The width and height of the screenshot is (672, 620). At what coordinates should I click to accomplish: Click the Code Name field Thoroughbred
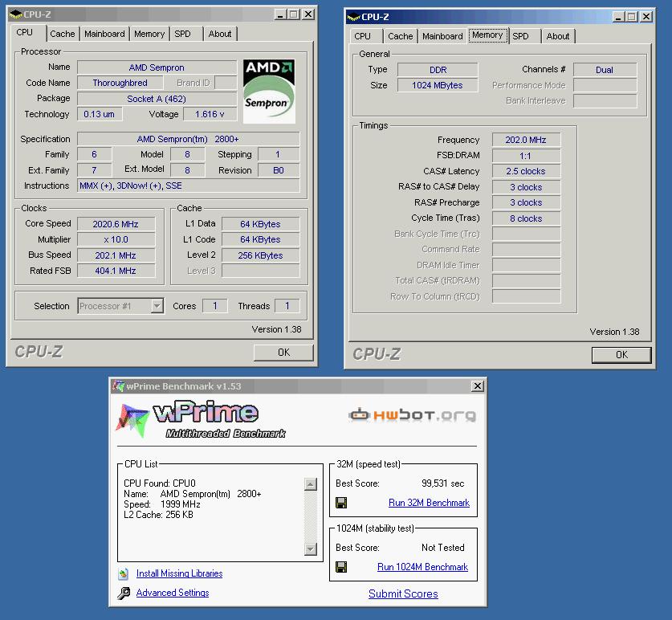[120, 83]
